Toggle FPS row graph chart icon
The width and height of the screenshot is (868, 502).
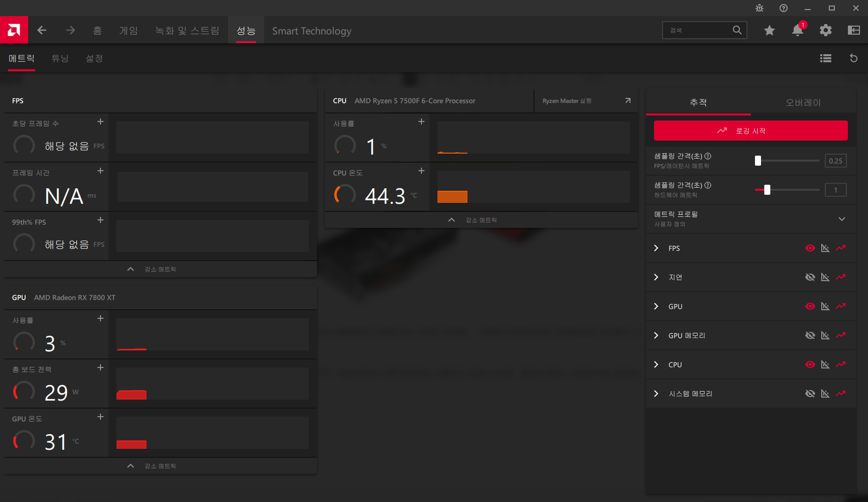825,248
